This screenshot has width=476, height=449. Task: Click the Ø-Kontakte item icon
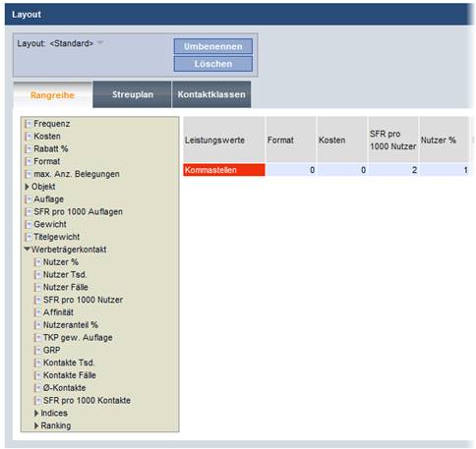pos(38,388)
